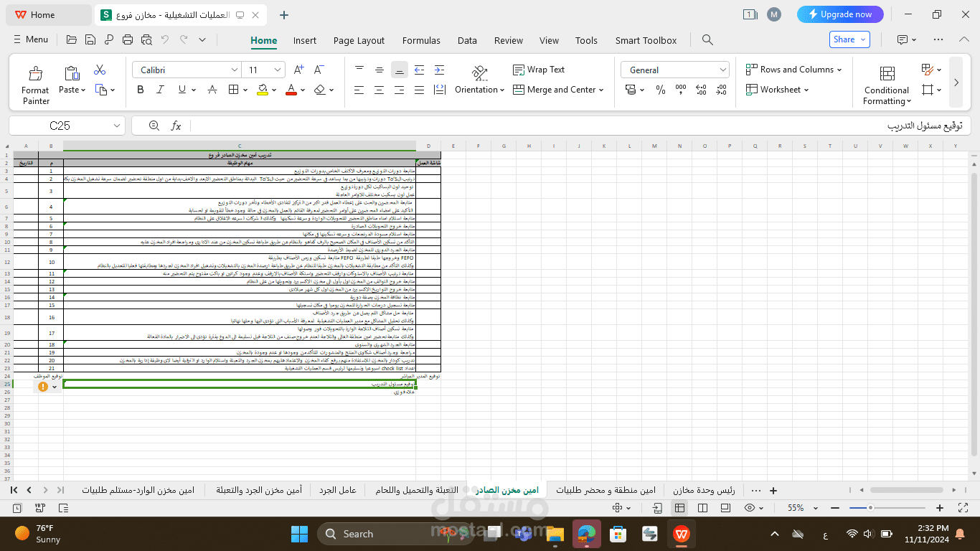Screen dimensions: 980x551
Task: Click the red font color swatch
Action: click(291, 90)
